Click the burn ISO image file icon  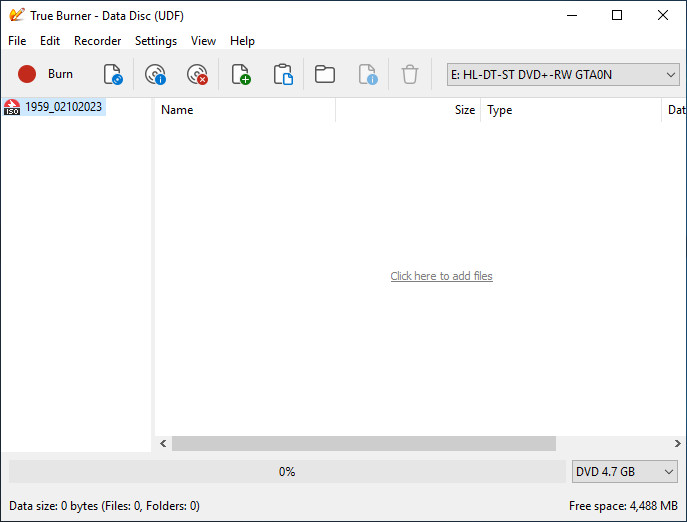click(x=113, y=74)
